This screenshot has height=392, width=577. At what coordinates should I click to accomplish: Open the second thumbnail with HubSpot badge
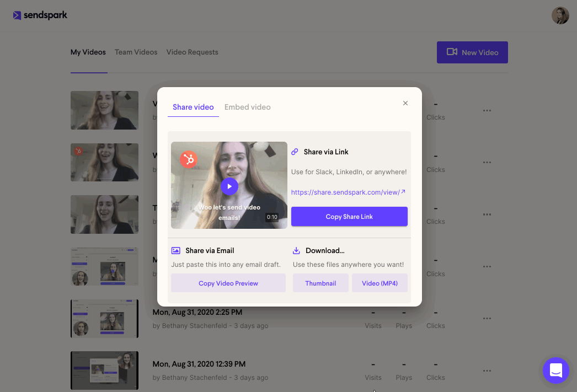coord(104,162)
